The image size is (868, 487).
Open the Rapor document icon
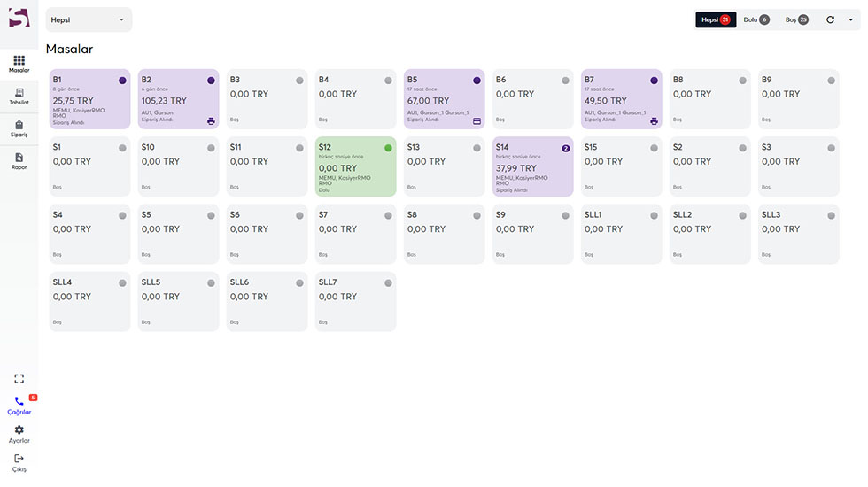19,158
